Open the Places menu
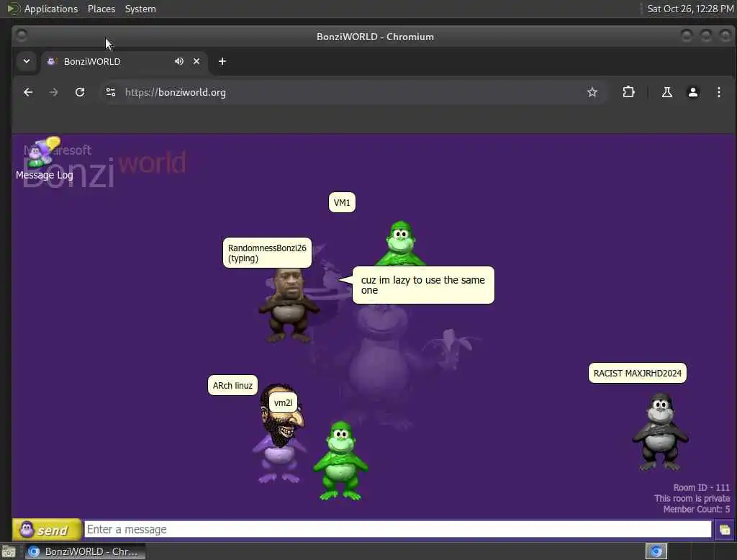This screenshot has height=560, width=737. click(101, 9)
